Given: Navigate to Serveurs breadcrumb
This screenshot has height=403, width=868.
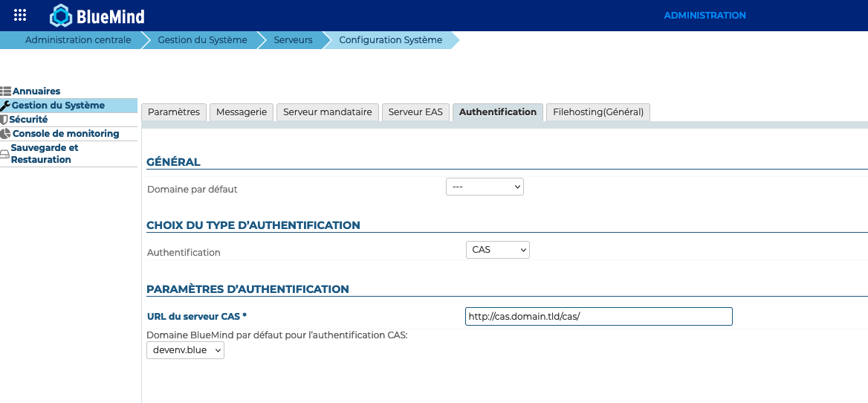Looking at the screenshot, I should pyautogui.click(x=293, y=40).
